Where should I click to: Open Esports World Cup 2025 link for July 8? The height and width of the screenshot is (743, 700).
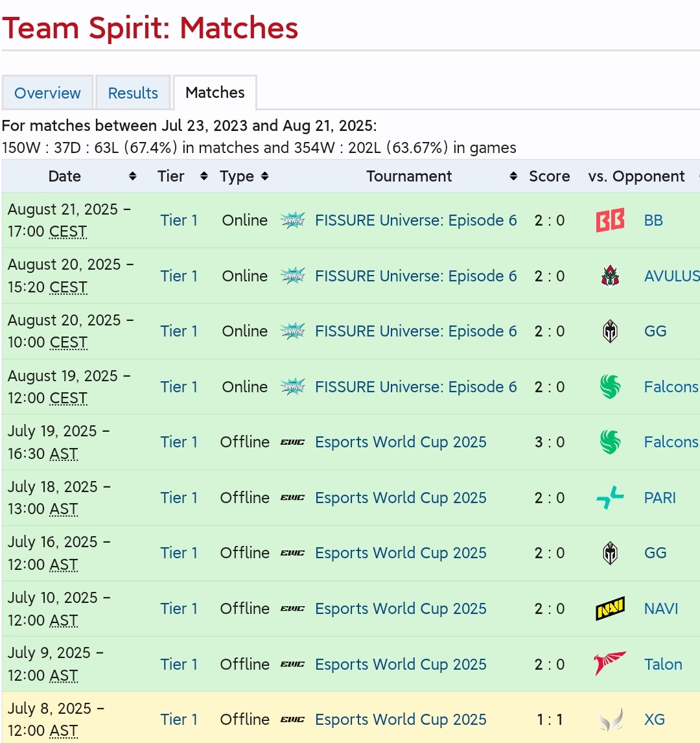click(x=401, y=720)
